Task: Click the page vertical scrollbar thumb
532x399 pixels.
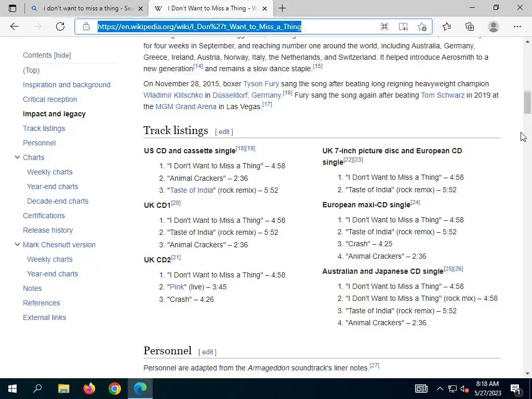Action: (527, 103)
